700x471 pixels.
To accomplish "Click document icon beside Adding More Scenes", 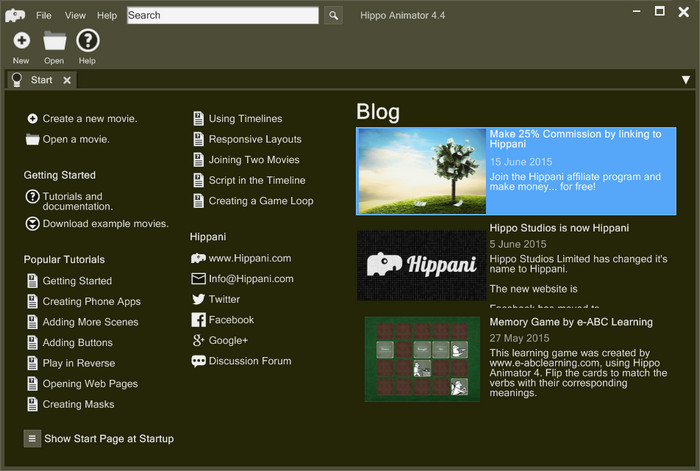I will coord(33,322).
